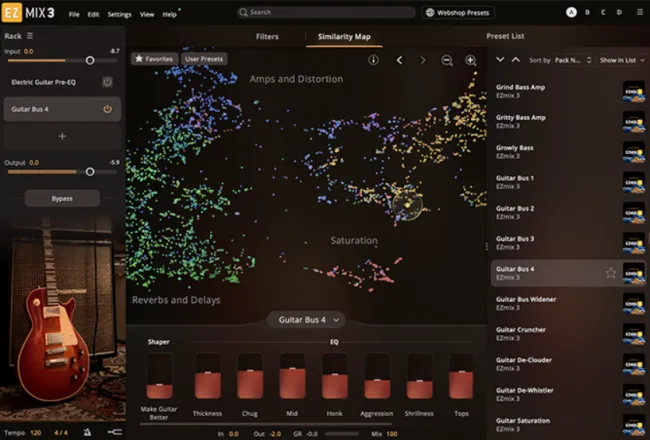Image resolution: width=650 pixels, height=440 pixels.
Task: Open the Settings menu
Action: [x=119, y=14]
